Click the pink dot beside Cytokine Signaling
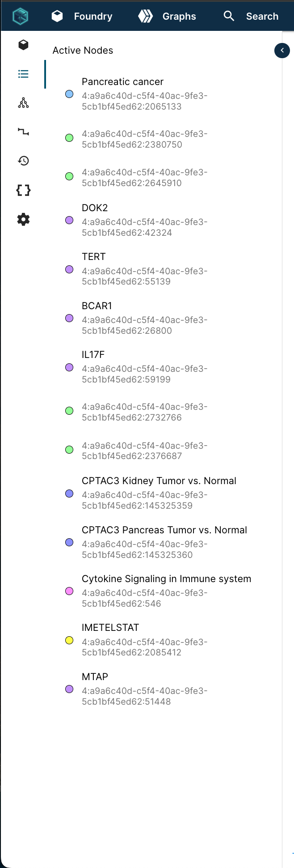The image size is (294, 868). (x=69, y=591)
